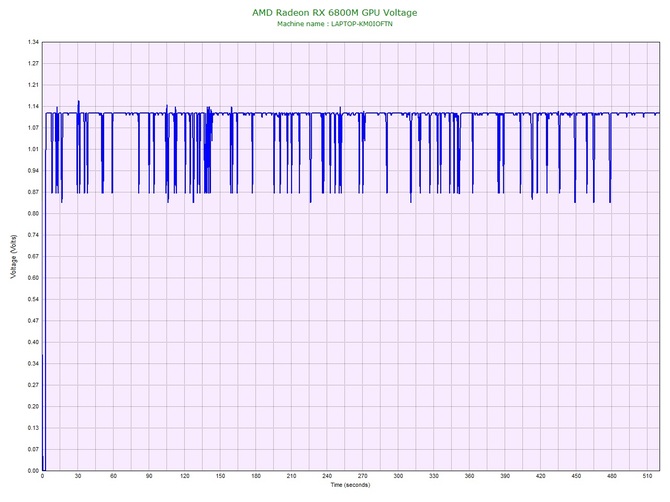Click the 1.21 voltage axis label
Viewport: 670px width, 502px height.
click(33, 85)
